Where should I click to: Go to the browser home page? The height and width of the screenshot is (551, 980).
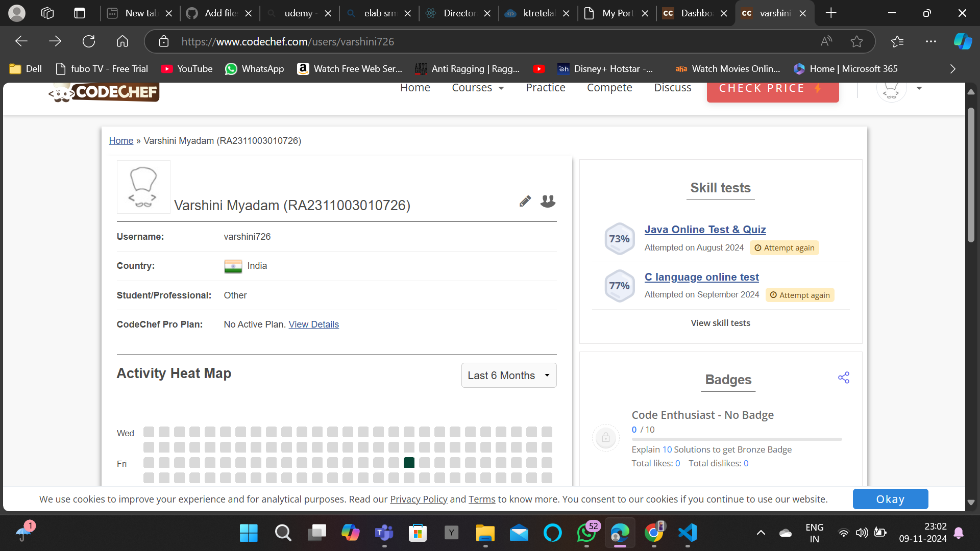(122, 41)
